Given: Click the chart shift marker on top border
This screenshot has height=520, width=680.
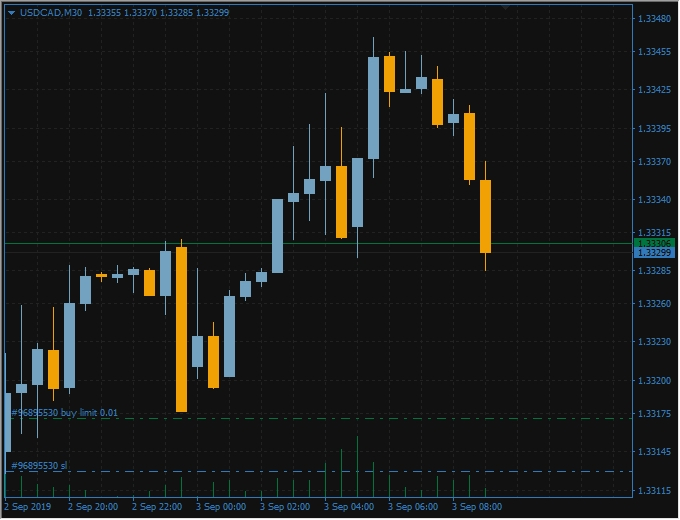Looking at the screenshot, I should 506,8.
